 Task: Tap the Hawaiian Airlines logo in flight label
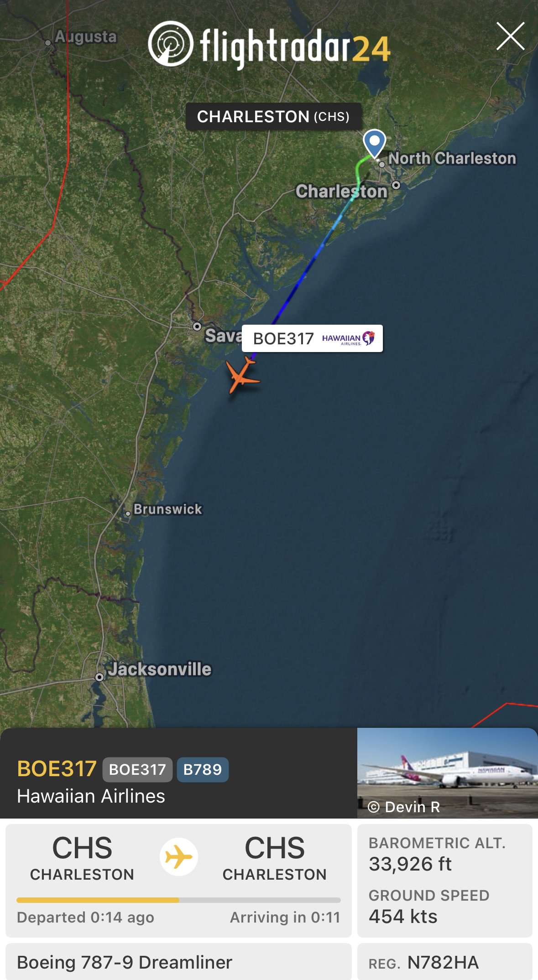point(348,338)
